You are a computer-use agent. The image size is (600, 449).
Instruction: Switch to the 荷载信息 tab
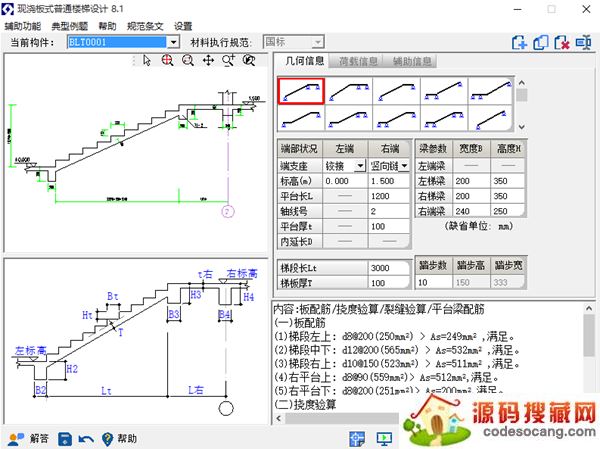pyautogui.click(x=358, y=61)
